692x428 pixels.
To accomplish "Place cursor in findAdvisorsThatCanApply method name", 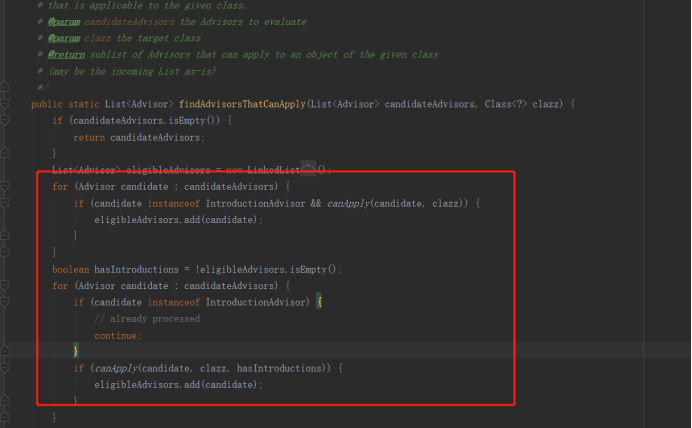I will [242, 104].
